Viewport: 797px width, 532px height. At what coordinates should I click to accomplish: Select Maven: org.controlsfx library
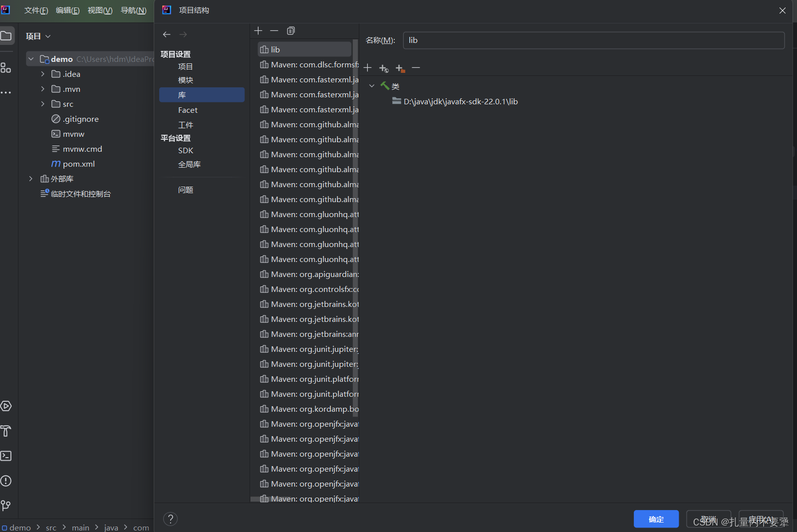[309, 289]
